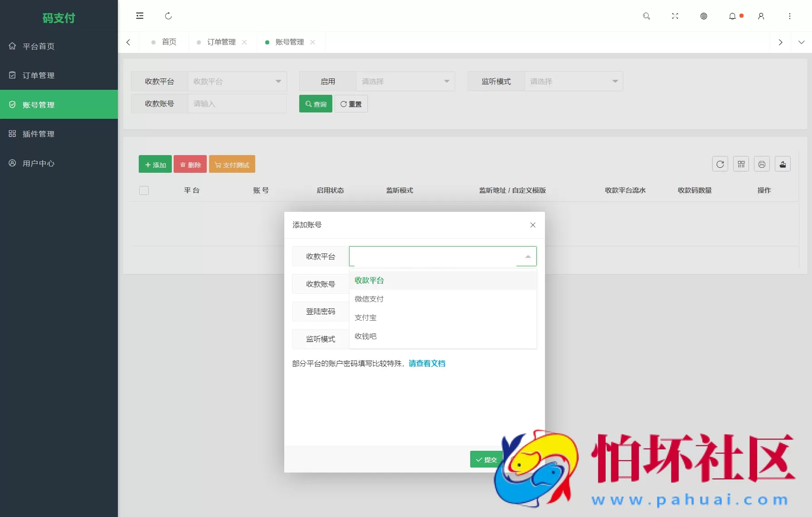This screenshot has height=517, width=812.
Task: Enter fullscreen mode via expand icon
Action: point(675,16)
